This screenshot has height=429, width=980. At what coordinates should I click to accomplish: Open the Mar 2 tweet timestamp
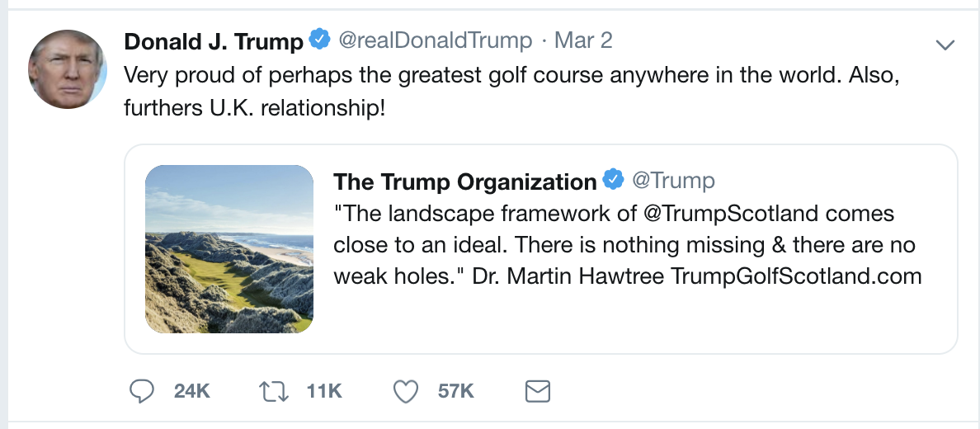point(583,40)
